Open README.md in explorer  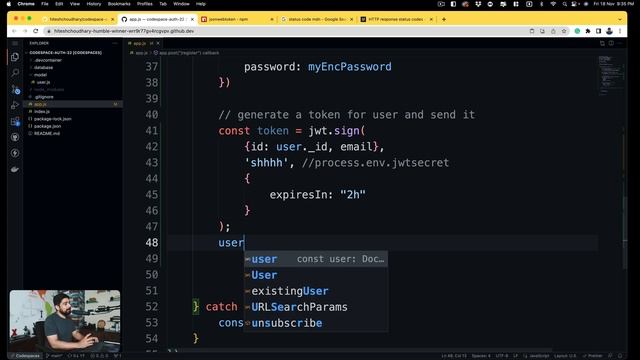tap(47, 133)
